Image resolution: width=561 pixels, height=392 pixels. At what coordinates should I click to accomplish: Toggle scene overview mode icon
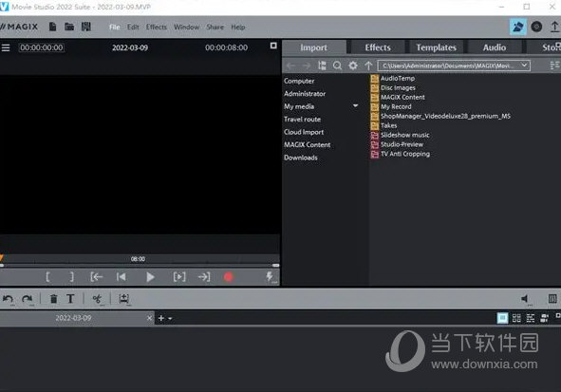516,318
